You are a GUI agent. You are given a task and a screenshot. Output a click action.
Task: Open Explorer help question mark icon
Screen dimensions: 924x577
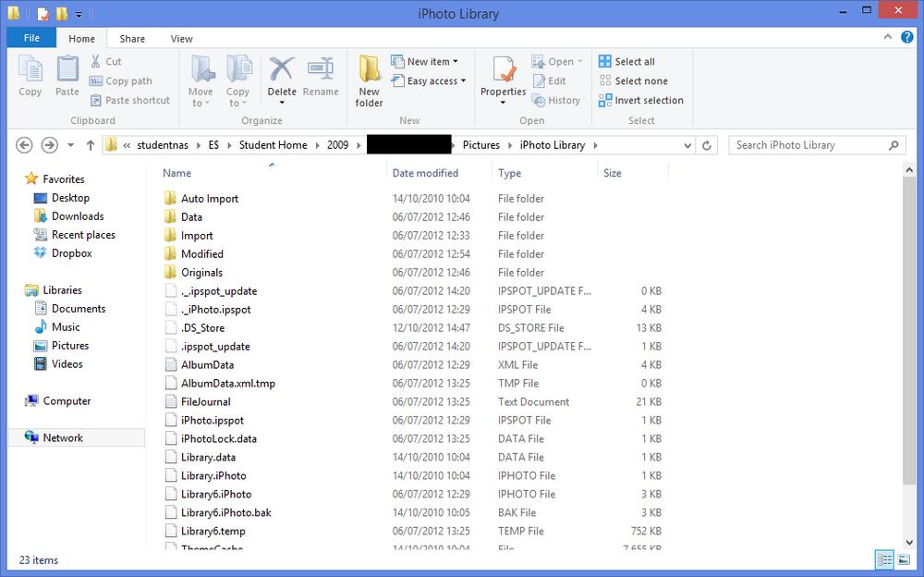(x=907, y=37)
